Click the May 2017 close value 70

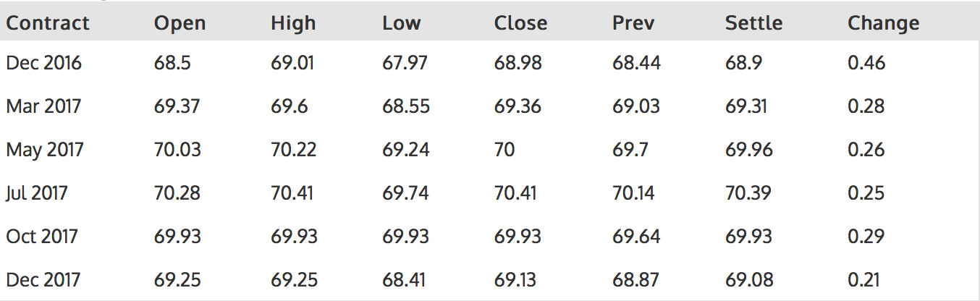click(x=504, y=150)
